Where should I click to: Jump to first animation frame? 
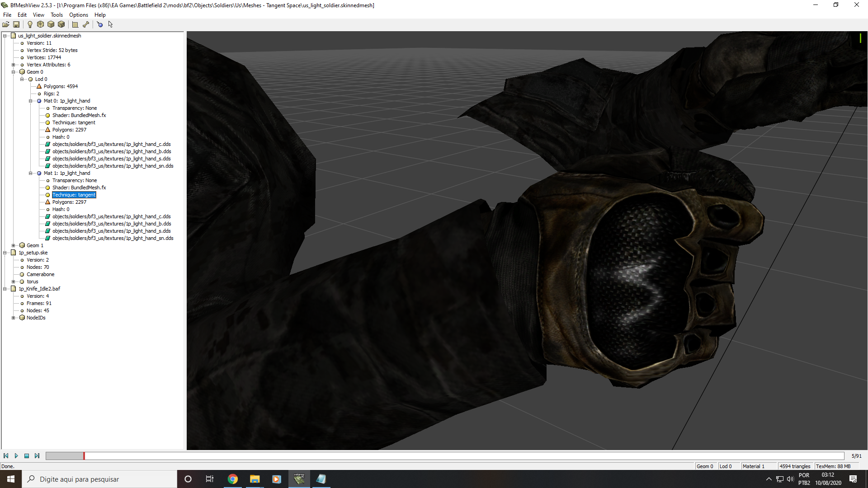[6, 456]
